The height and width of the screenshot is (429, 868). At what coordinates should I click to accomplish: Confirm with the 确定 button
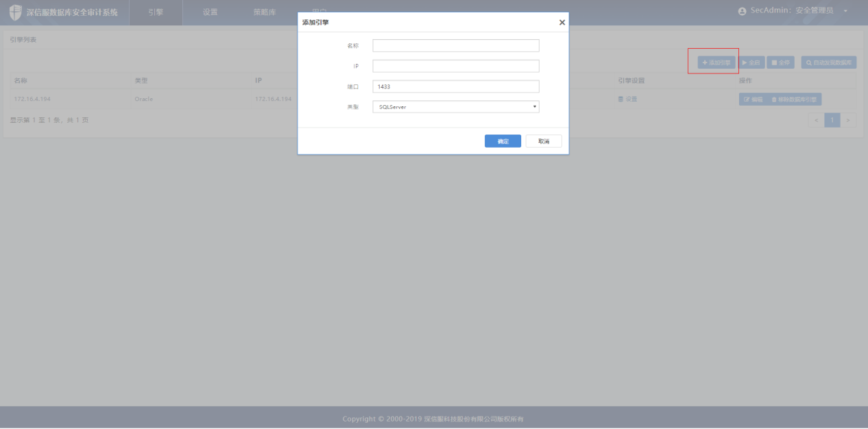[x=503, y=141]
